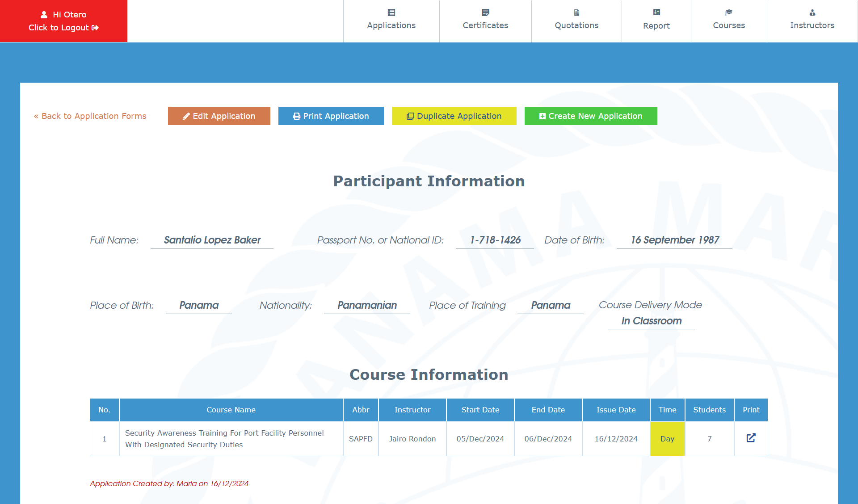Go back to Application Forms link

(90, 116)
